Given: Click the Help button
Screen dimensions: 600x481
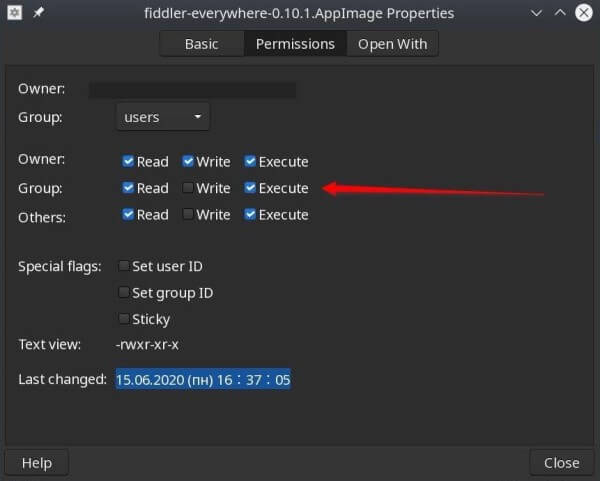Looking at the screenshot, I should [x=37, y=463].
